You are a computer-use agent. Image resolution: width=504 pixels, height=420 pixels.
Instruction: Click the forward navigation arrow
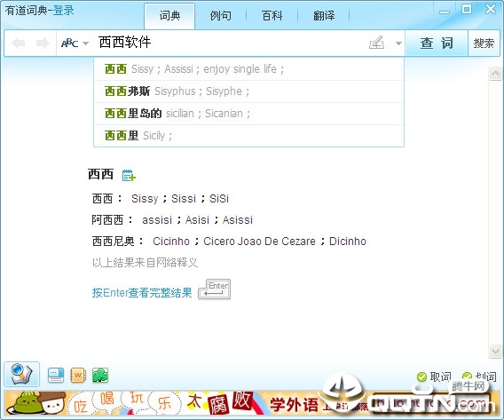pyautogui.click(x=43, y=43)
